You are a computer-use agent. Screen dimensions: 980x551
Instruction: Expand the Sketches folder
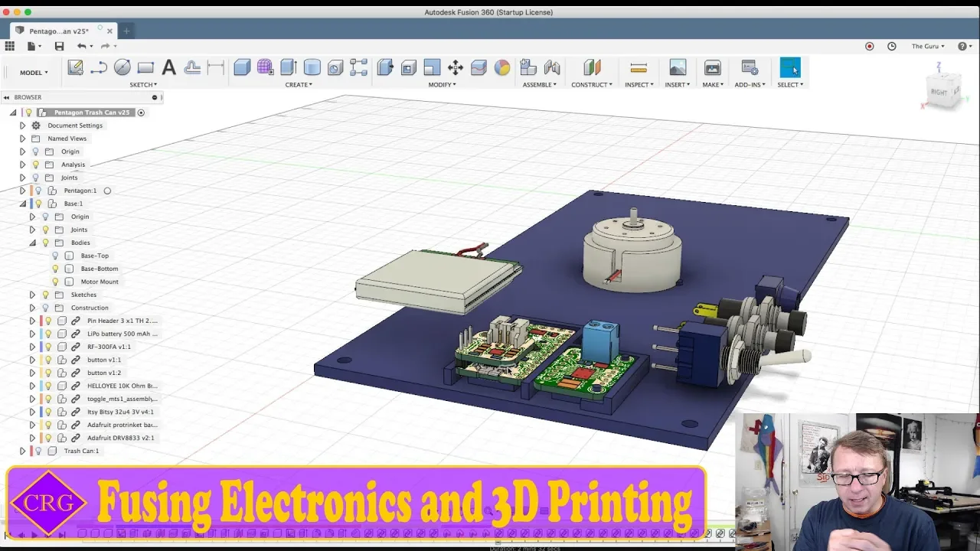click(32, 295)
